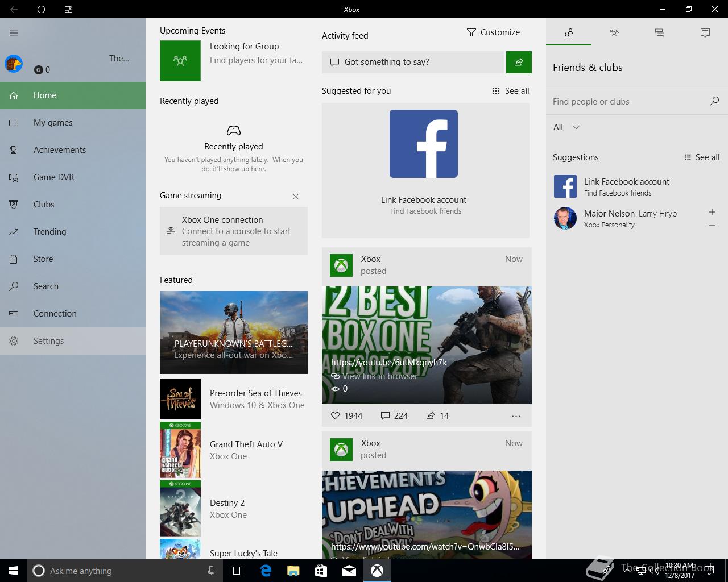The width and height of the screenshot is (728, 582).
Task: Open Super Lucky's Tale listing
Action: (234, 549)
